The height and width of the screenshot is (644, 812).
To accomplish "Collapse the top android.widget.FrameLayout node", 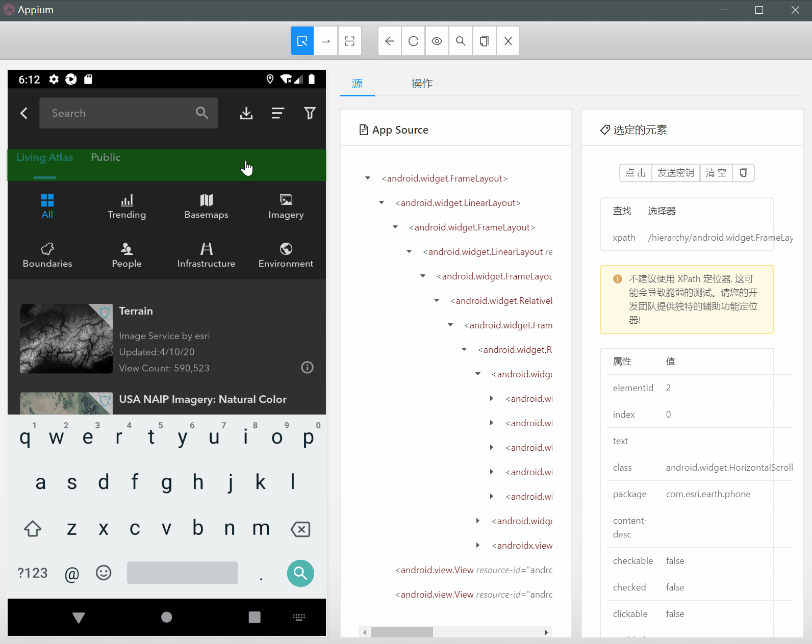I will tap(368, 178).
